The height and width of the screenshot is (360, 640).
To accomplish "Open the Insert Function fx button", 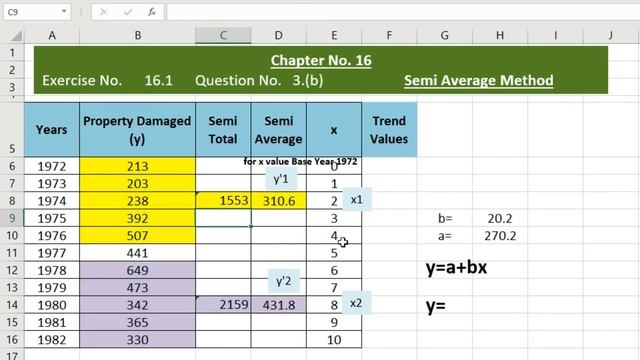I will coord(152,12).
